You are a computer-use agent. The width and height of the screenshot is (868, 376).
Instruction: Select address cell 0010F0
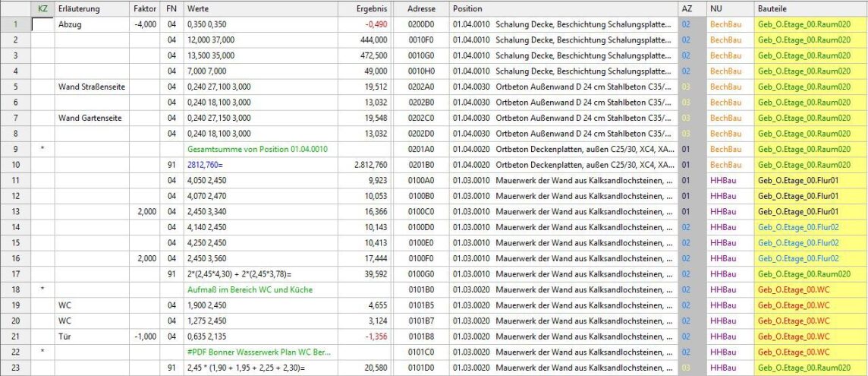(421, 40)
